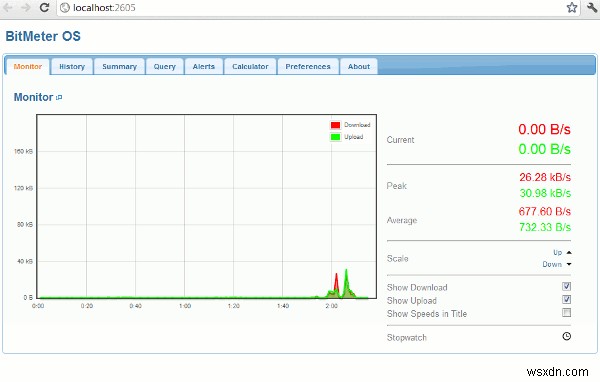600x382 pixels.
Task: Open the About tab
Action: click(x=359, y=67)
